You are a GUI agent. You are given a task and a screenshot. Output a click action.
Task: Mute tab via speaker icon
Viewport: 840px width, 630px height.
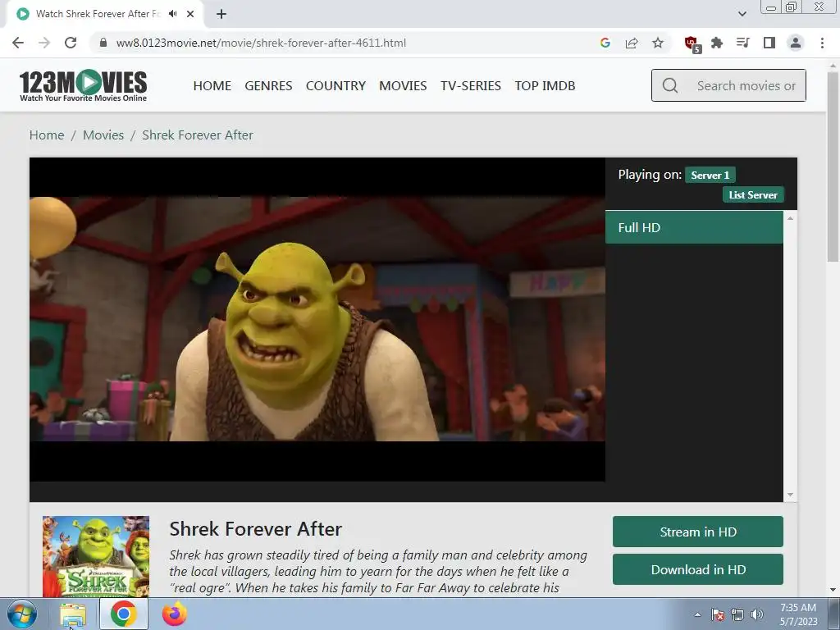click(x=172, y=14)
